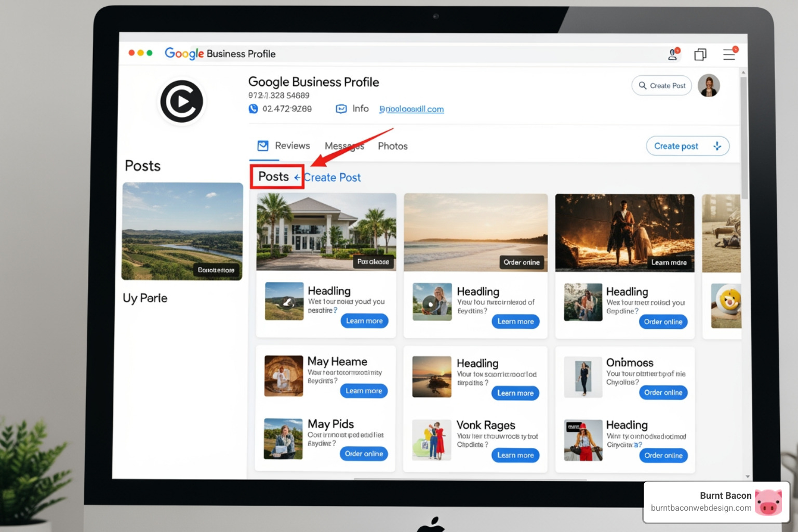The height and width of the screenshot is (532, 798).
Task: Click the burntbaconwebdesign.com text
Action: click(701, 508)
